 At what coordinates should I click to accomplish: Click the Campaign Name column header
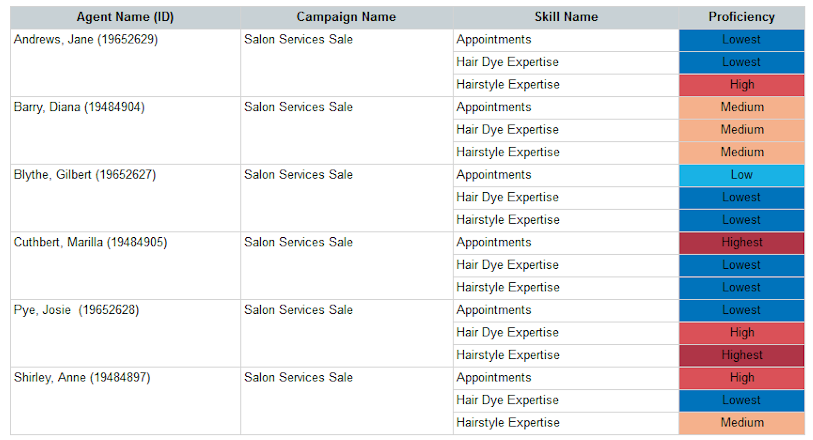(346, 17)
